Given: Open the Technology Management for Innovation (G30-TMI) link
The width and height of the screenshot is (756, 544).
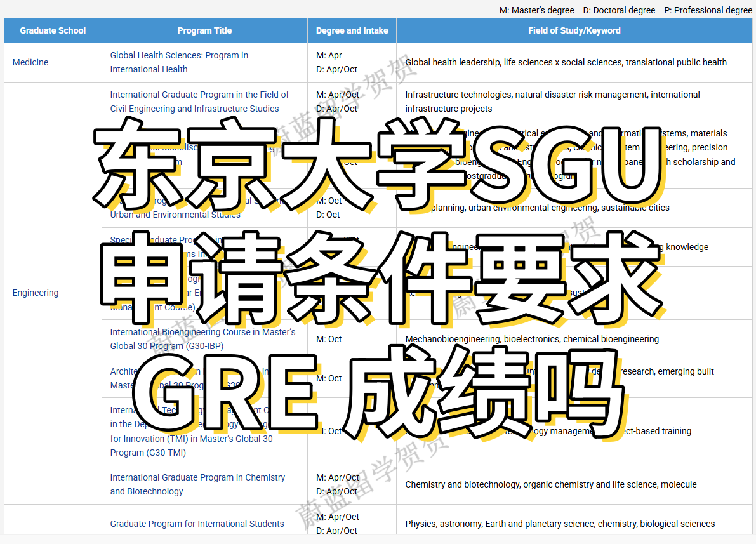Looking at the screenshot, I should pos(192,431).
